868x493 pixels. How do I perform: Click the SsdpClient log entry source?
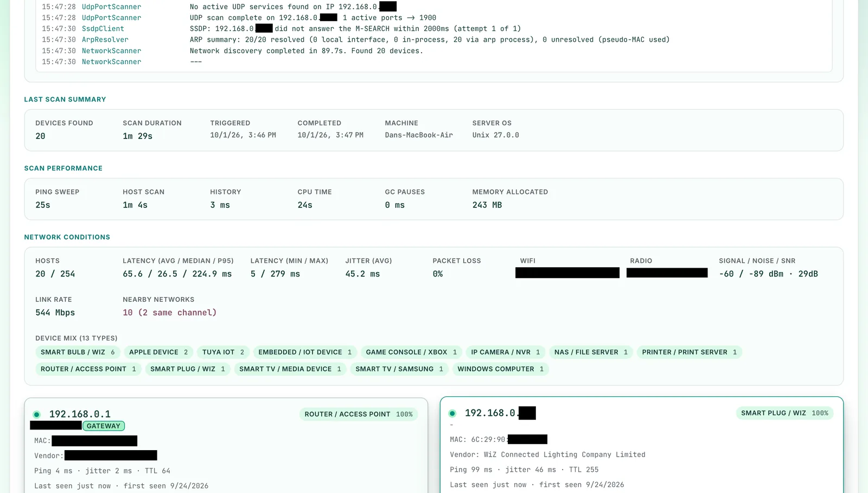pyautogui.click(x=103, y=29)
